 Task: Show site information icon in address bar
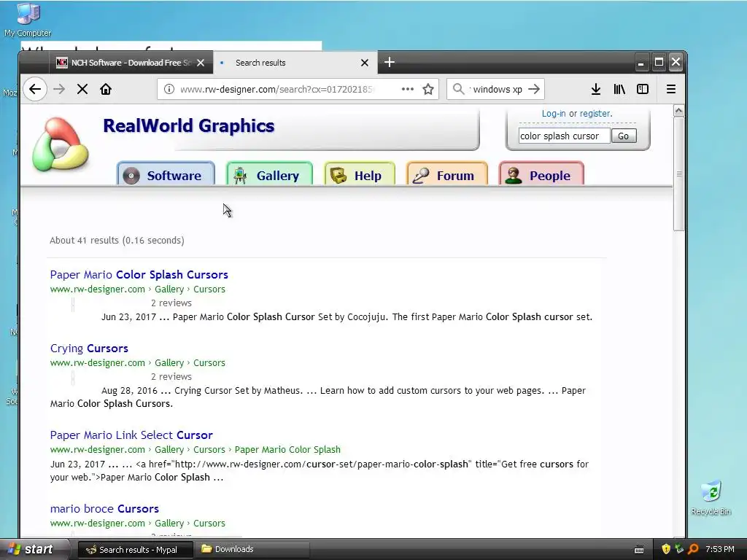point(169,89)
